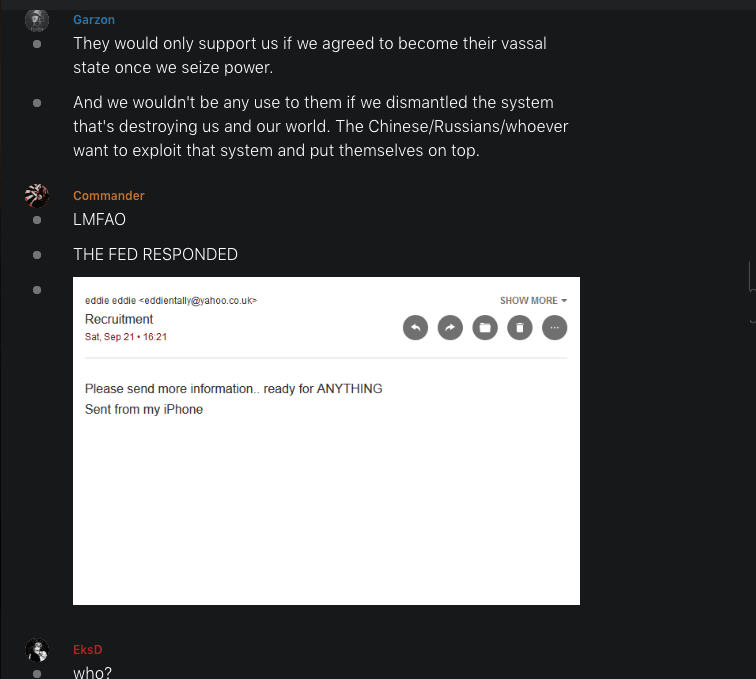This screenshot has width=756, height=679.
Task: Click the forward arrow icon in email
Action: (x=450, y=327)
